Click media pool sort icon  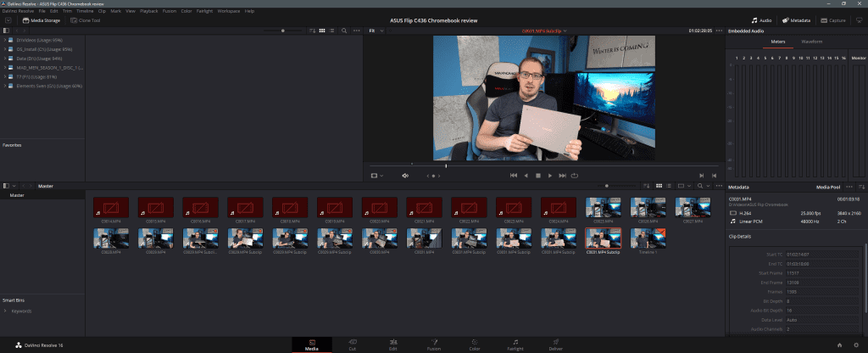(x=648, y=186)
